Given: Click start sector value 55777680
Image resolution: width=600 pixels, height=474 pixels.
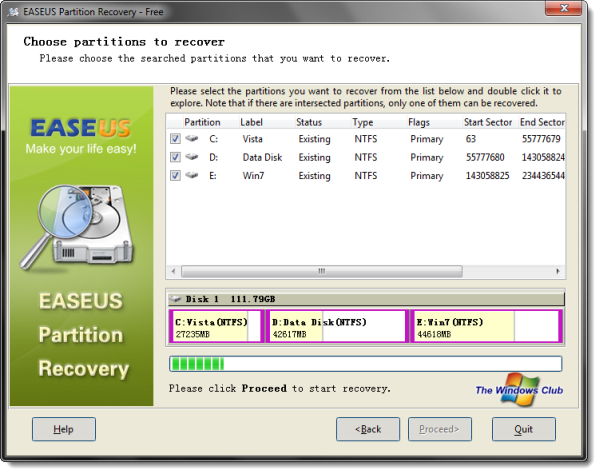Looking at the screenshot, I should pos(485,157).
